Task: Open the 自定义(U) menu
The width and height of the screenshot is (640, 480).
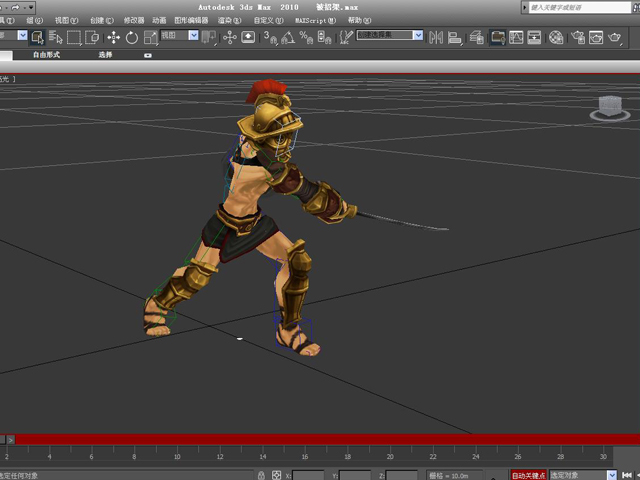Action: point(268,20)
